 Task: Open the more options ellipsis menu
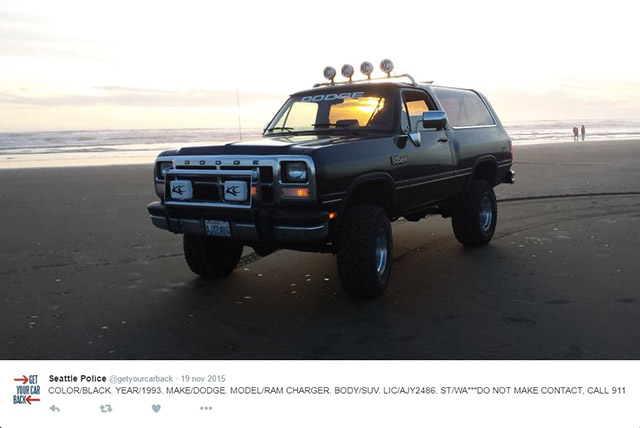click(x=206, y=408)
